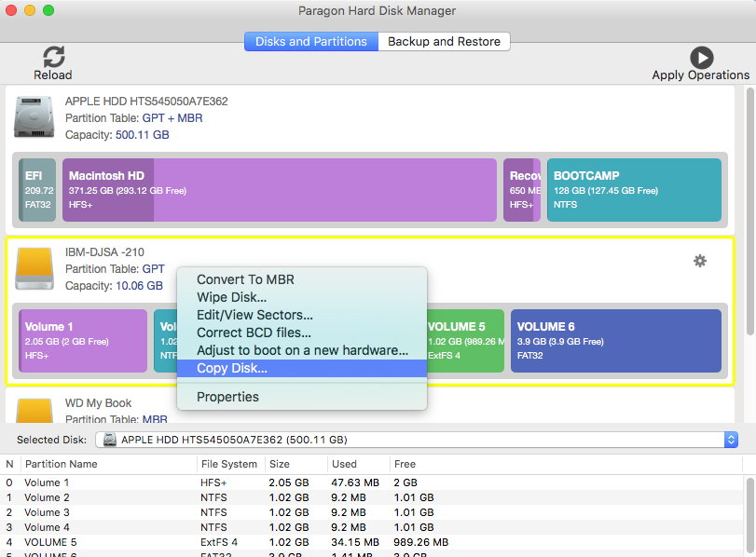Click the 500.11 GB capacity value
The width and height of the screenshot is (756, 557).
[143, 135]
